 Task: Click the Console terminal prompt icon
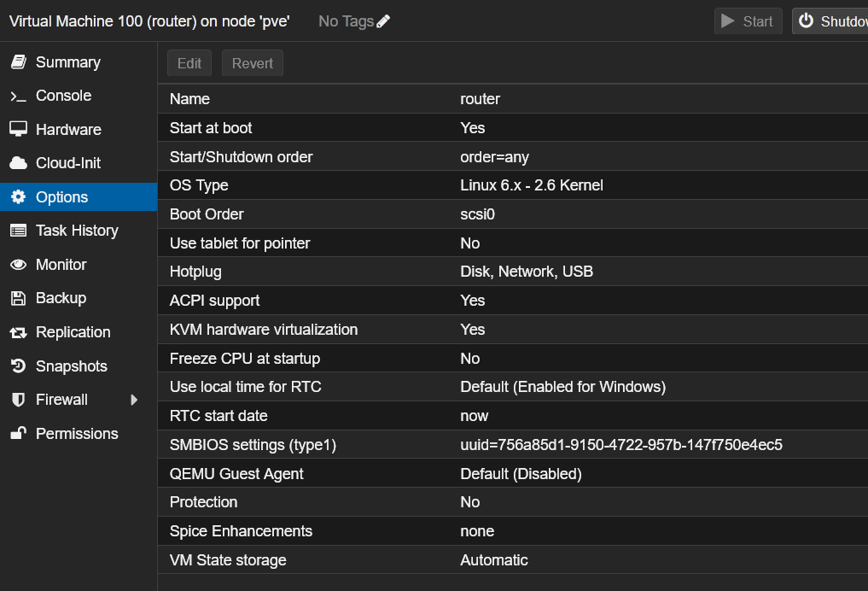(18, 97)
